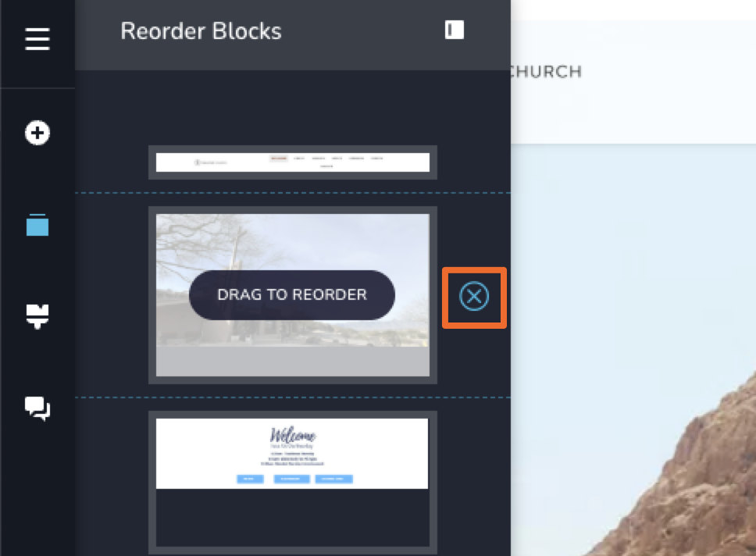
Task: Remove the hero block with circled X
Action: click(x=474, y=297)
